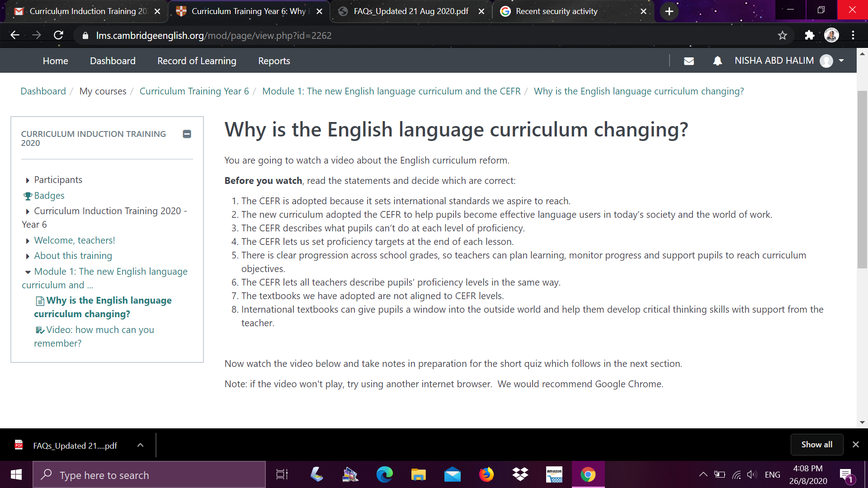Open the Record of Learning menu
Image resolution: width=868 pixels, height=488 pixels.
tap(197, 61)
